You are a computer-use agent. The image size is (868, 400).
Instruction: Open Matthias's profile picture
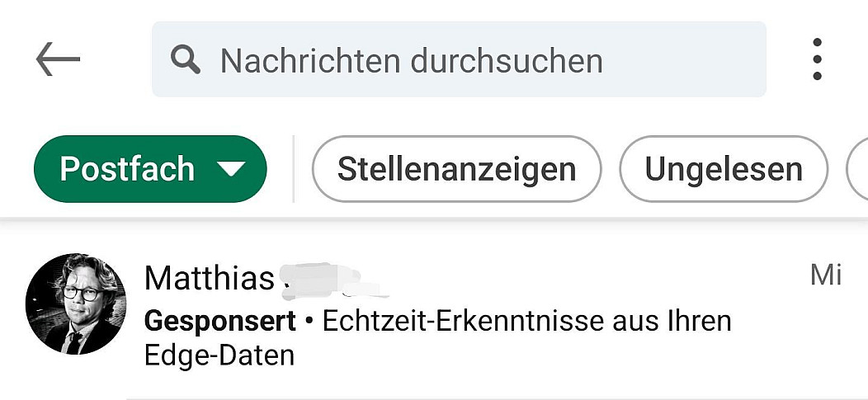pyautogui.click(x=76, y=304)
